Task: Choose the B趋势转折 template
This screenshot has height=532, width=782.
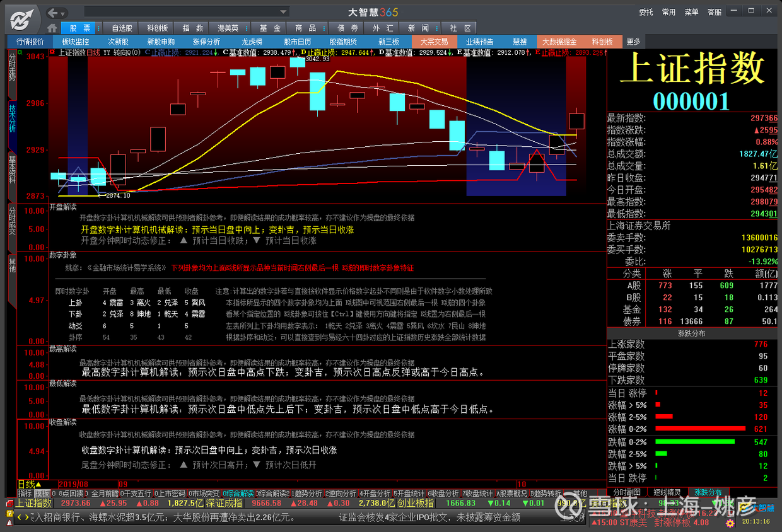Action: (x=546, y=494)
